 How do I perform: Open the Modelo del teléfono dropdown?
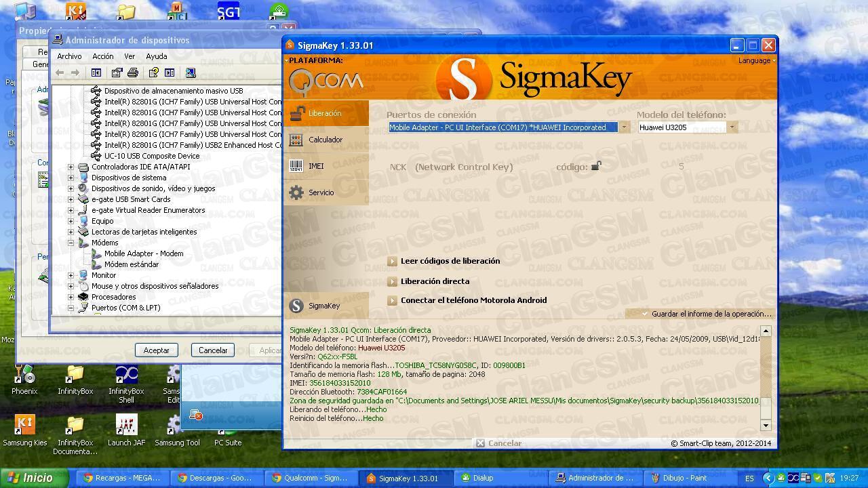(732, 127)
